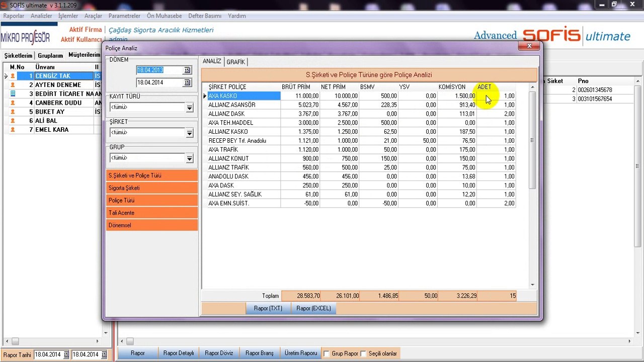The height and width of the screenshot is (362, 644).
Task: Select customer BUKET AY in list
Action: (x=50, y=112)
